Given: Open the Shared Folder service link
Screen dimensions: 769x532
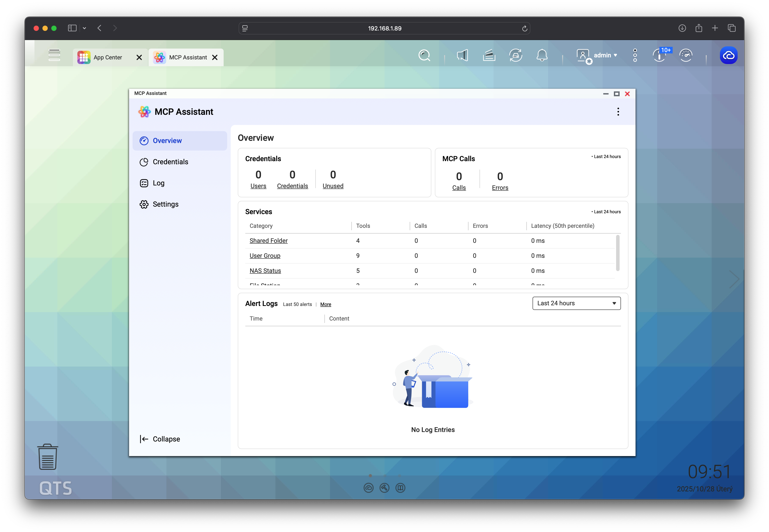Looking at the screenshot, I should pos(268,241).
